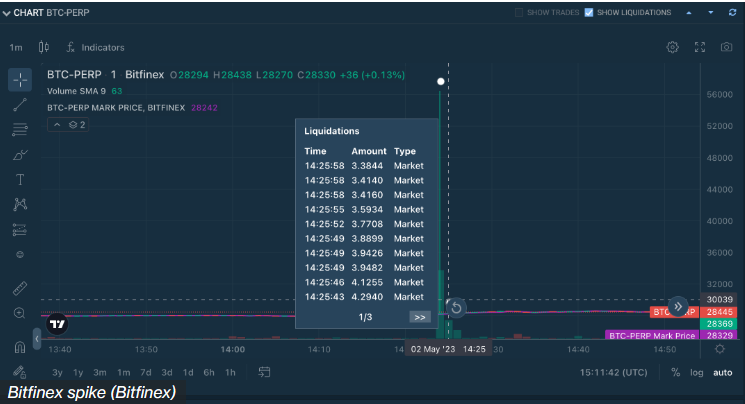Toggle magnet mode

(20, 347)
